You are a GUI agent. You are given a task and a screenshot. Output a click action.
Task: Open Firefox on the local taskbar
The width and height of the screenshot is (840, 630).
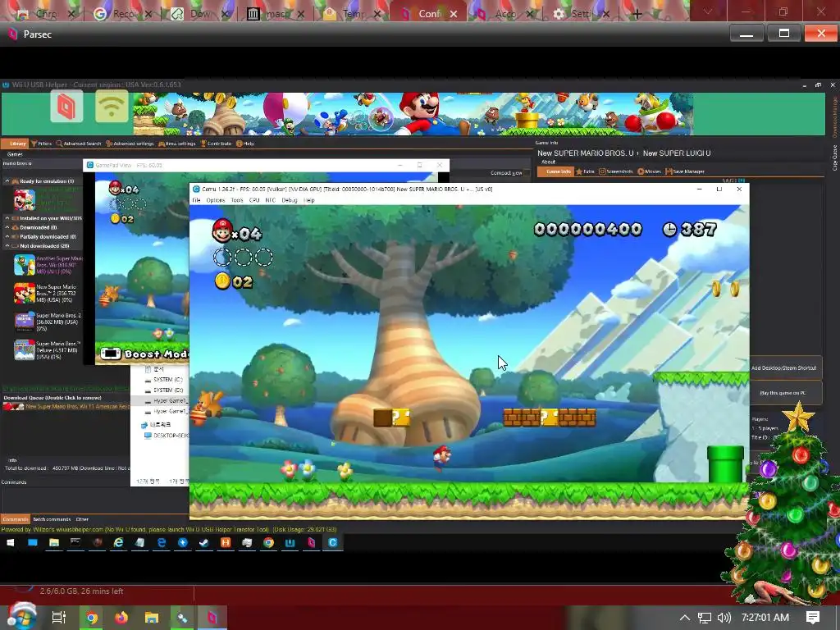point(121,617)
